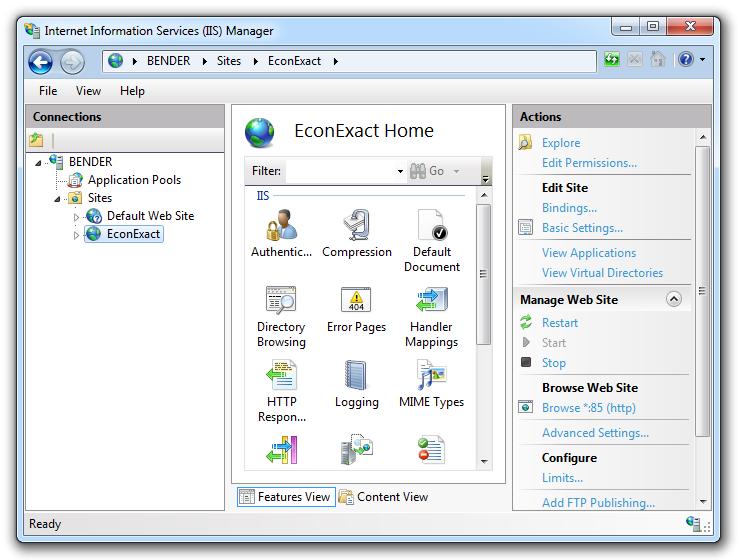Switch to the Features View tab
739x560 pixels.
286,497
